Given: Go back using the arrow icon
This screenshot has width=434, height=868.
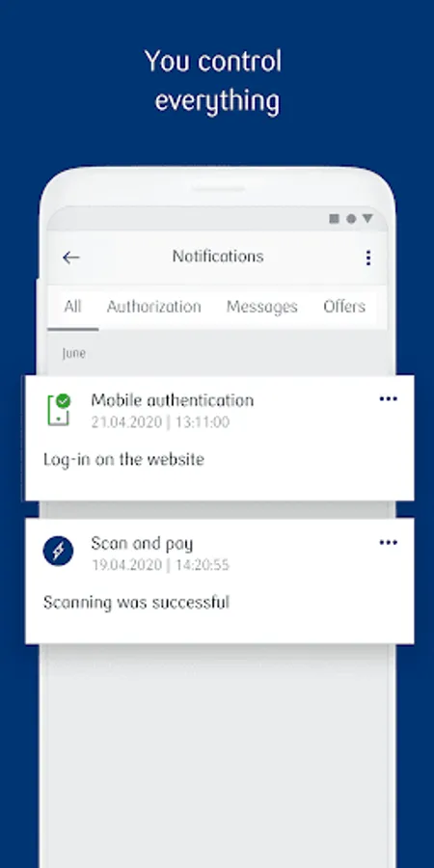Looking at the screenshot, I should coord(70,258).
